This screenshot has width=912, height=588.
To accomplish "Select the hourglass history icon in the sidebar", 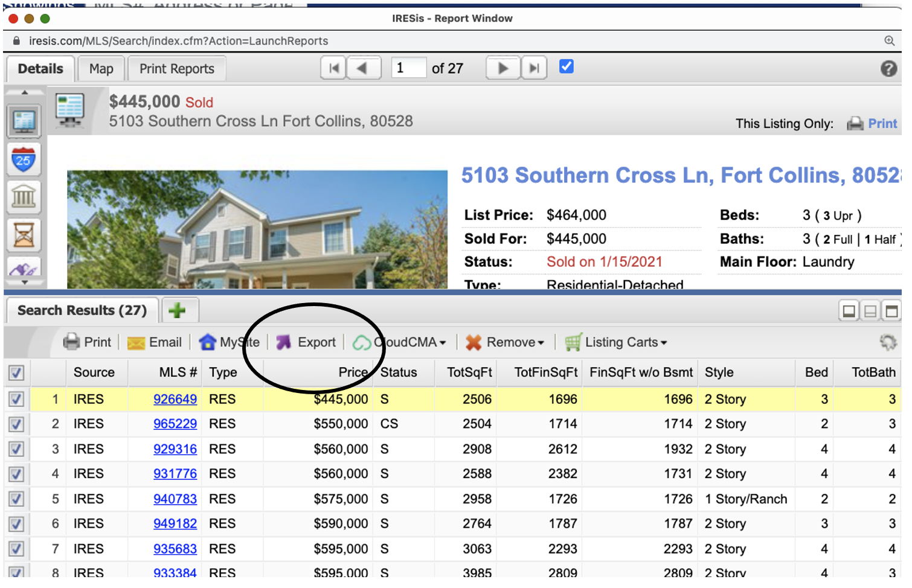I will click(x=24, y=235).
